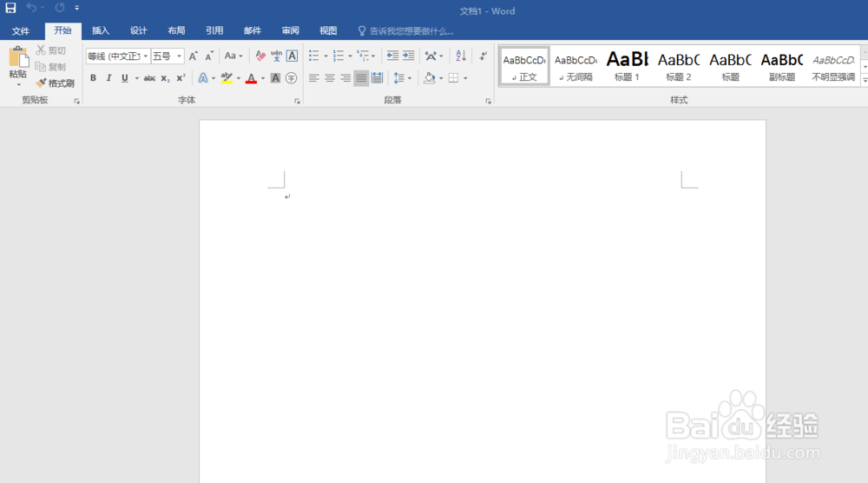Open the font color dropdown arrow
868x483 pixels.
263,78
